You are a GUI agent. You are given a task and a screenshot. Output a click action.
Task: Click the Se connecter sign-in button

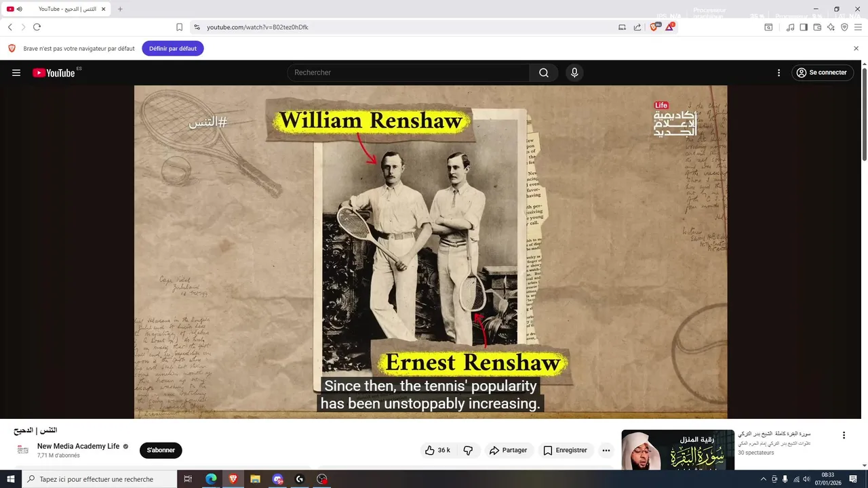point(822,73)
